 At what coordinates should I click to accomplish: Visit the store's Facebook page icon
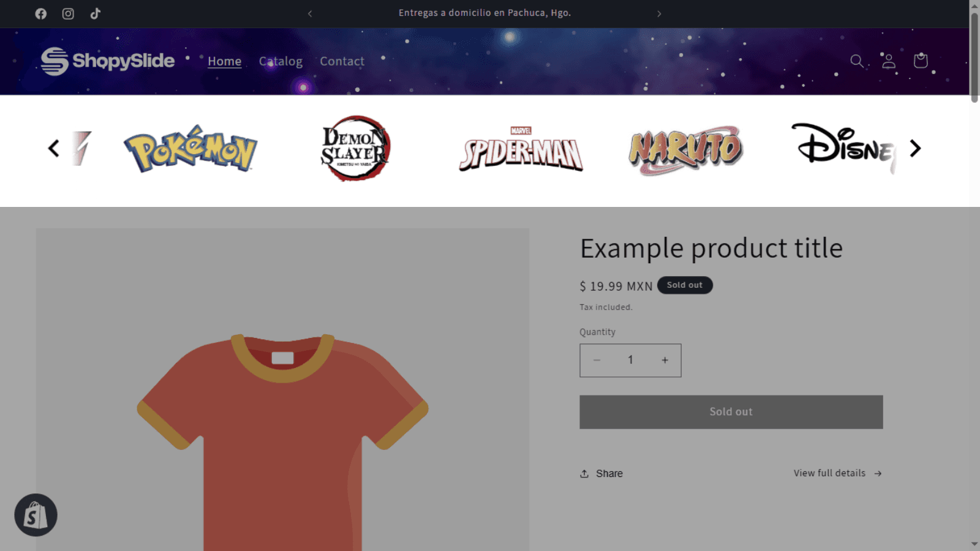[x=40, y=13]
